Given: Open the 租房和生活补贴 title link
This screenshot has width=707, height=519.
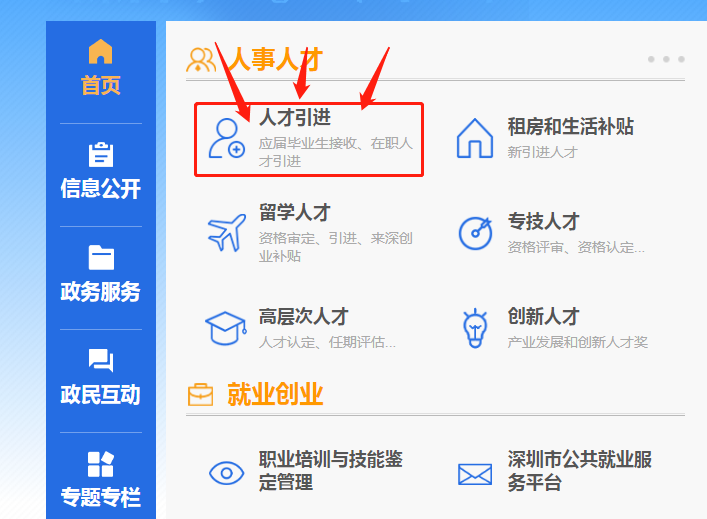Looking at the screenshot, I should pyautogui.click(x=571, y=126).
